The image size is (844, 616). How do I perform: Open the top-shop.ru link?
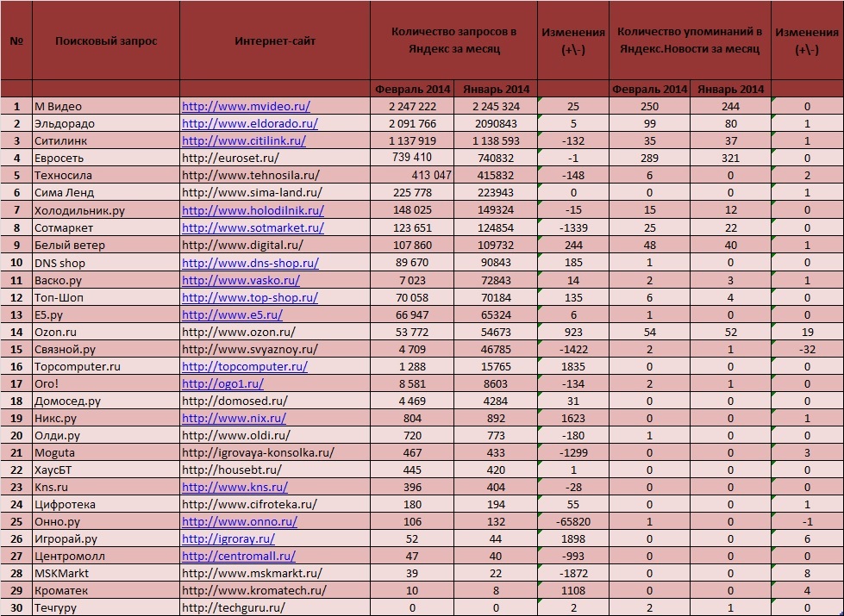pos(250,297)
